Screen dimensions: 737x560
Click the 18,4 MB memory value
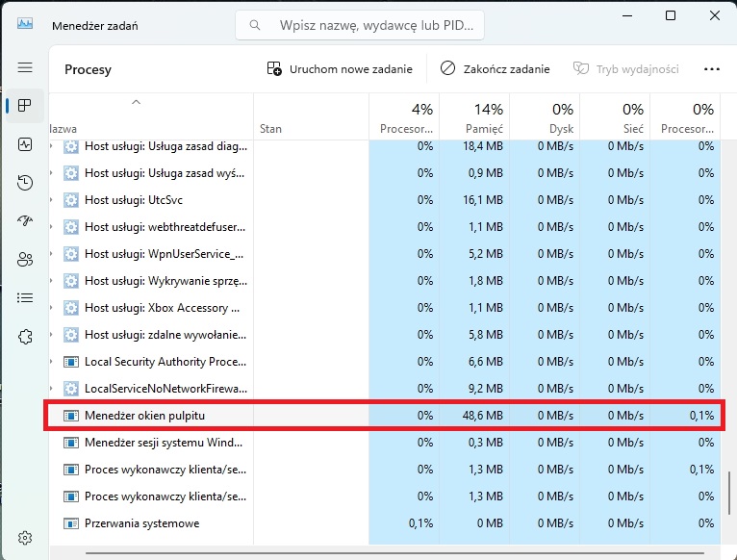click(x=482, y=146)
